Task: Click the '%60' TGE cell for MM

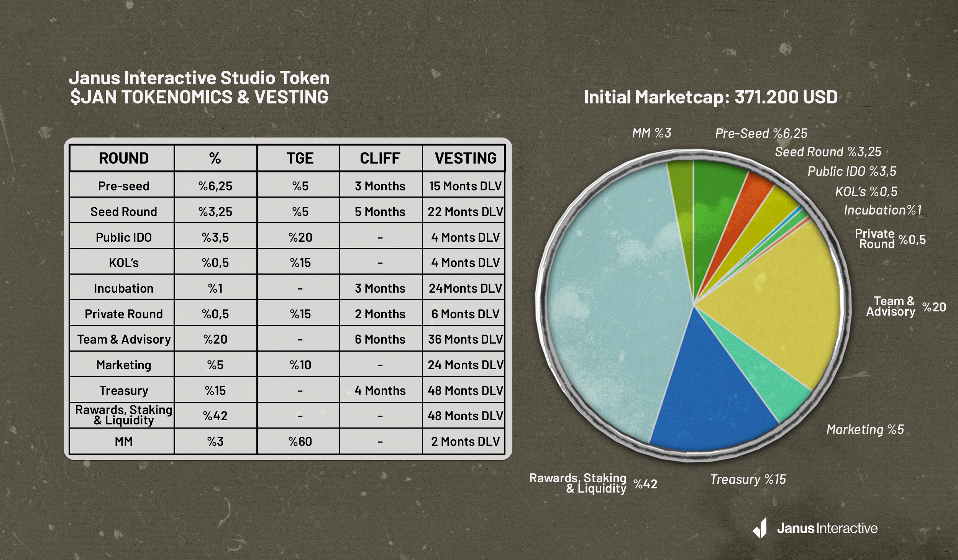Action: click(x=299, y=441)
